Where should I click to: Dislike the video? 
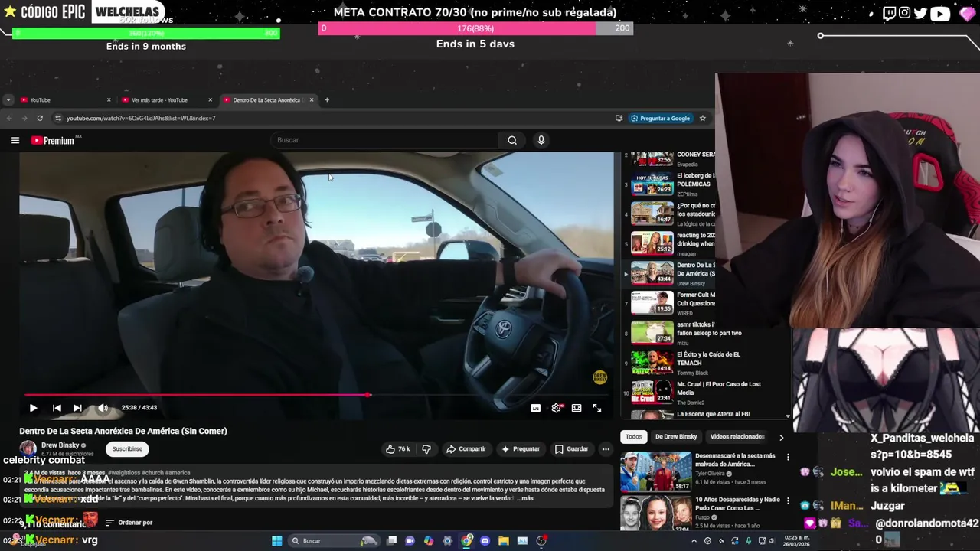(x=426, y=449)
